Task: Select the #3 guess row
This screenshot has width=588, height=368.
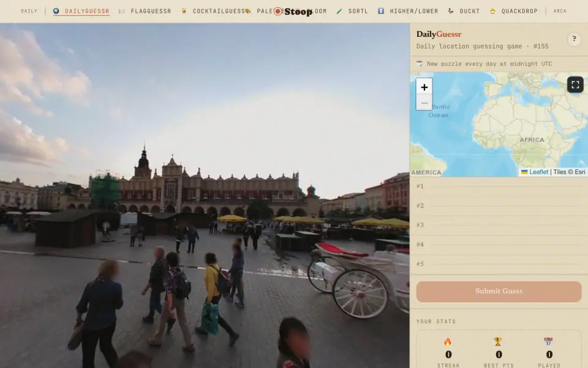Action: coord(499,225)
